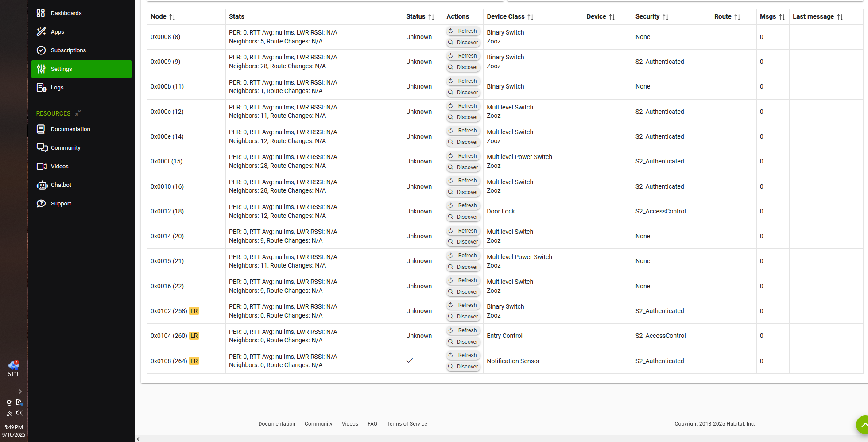Image resolution: width=868 pixels, height=442 pixels.
Task: Click horizontal scrollbar left arrow
Action: tap(138, 439)
